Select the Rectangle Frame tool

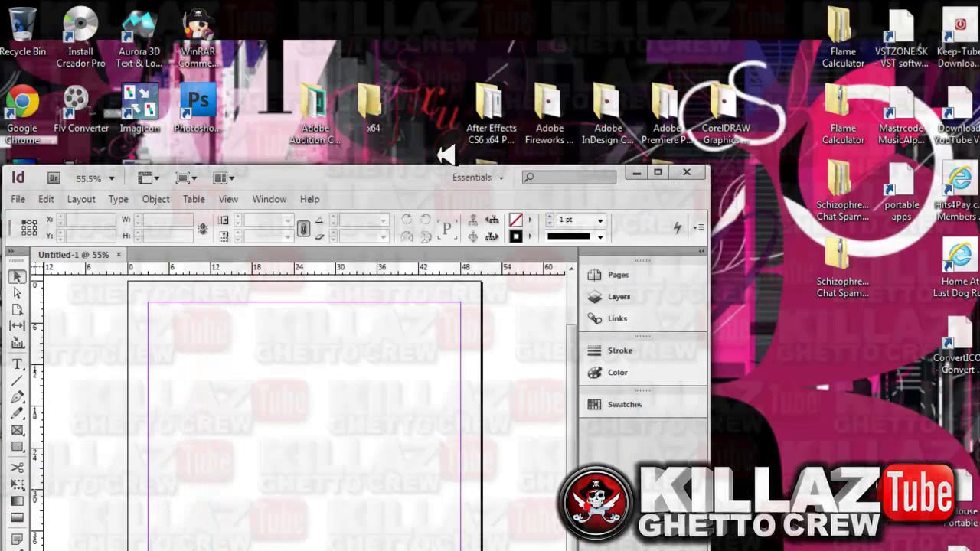[17, 430]
